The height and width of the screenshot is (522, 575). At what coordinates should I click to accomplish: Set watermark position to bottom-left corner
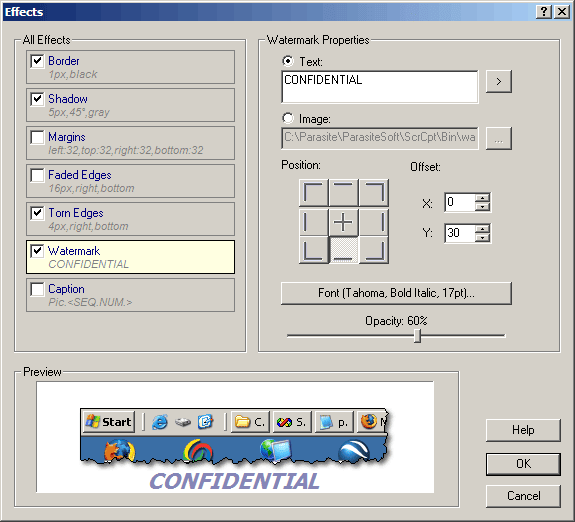click(314, 250)
